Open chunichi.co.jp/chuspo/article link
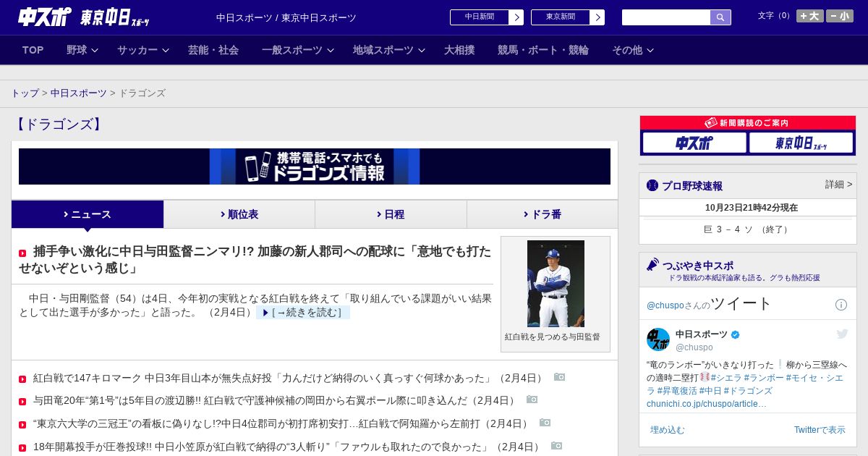The width and height of the screenshot is (868, 456). pyautogui.click(x=707, y=404)
